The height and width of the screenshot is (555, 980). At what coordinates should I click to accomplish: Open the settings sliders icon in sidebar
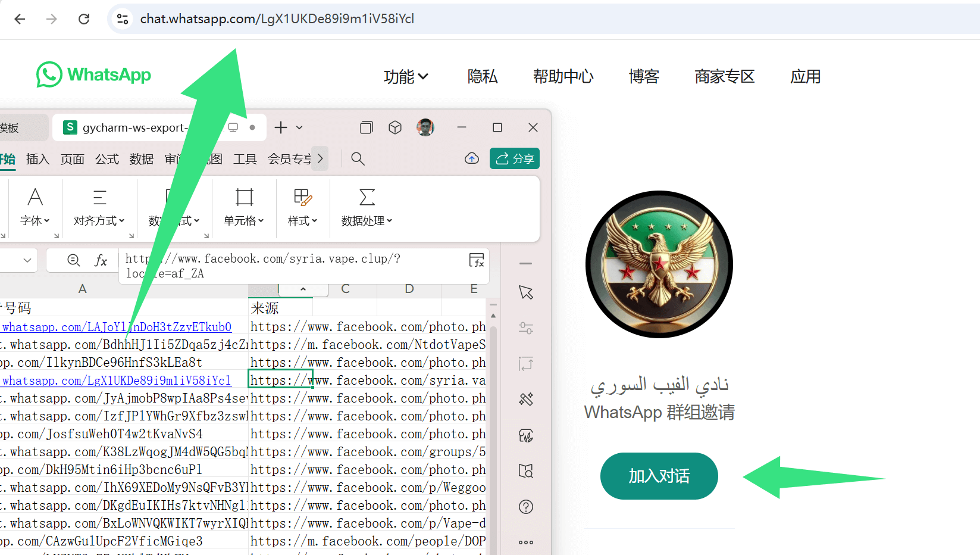(525, 328)
